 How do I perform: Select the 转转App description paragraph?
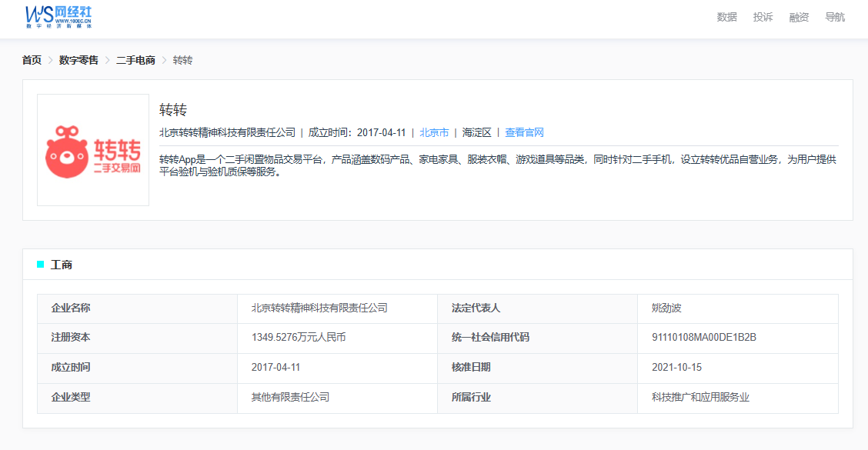tap(498, 165)
